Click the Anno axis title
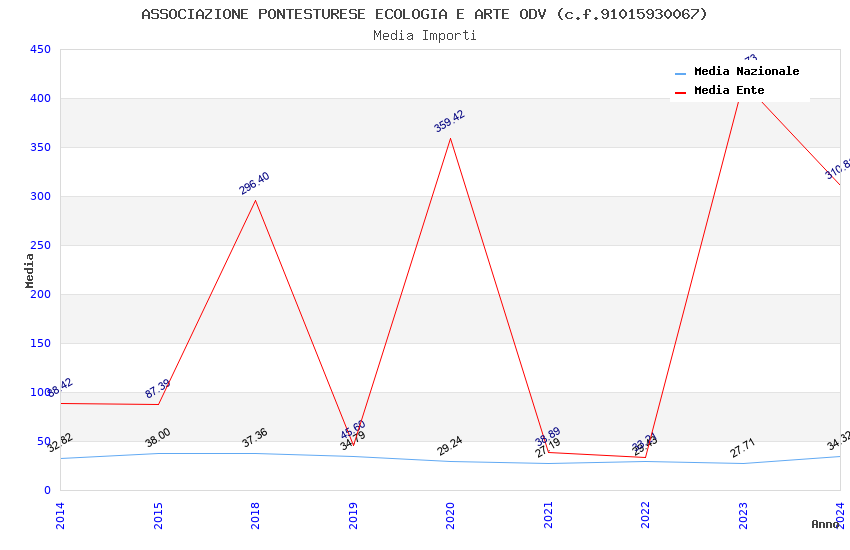Screen dimensions: 850x550 click(x=825, y=524)
